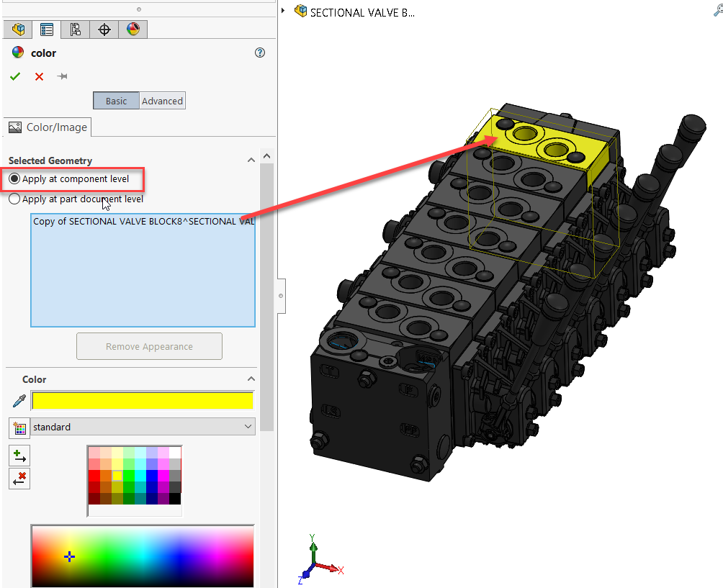
Task: Switch to the Advanced tab
Action: coord(162,101)
